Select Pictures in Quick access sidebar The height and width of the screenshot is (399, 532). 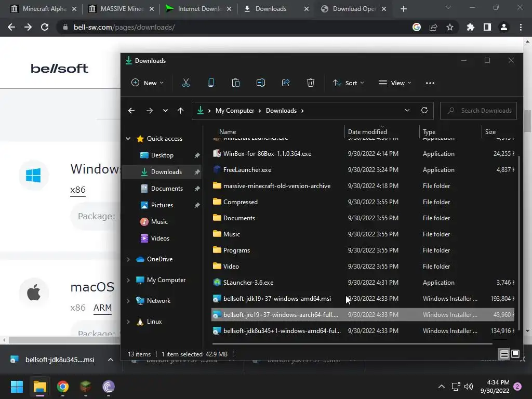(162, 205)
